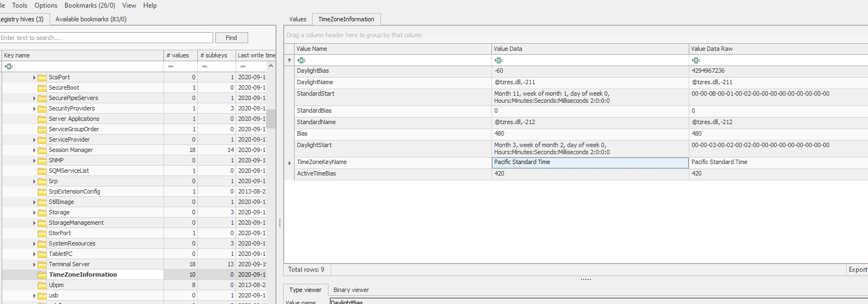Open the Bookmarks (26/0) menu
This screenshot has height=304, width=868.
(90, 5)
